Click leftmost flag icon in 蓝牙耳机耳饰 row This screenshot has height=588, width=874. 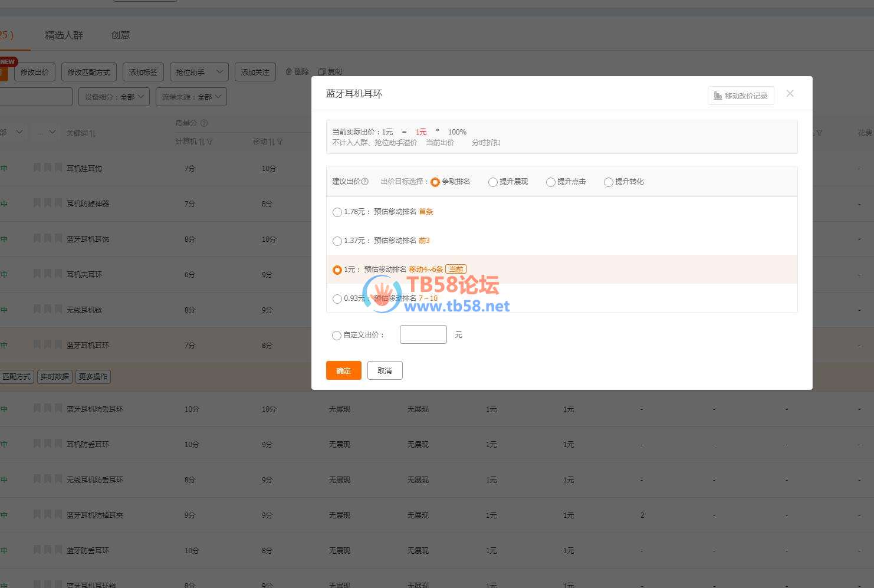coord(37,239)
